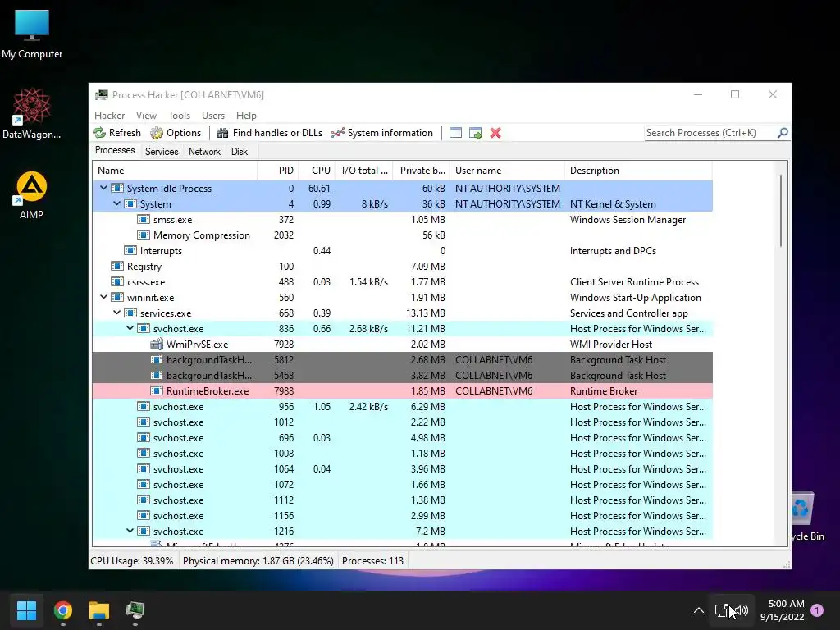Select svchost.exe icon with PID 956
Image resolution: width=840 pixels, height=630 pixels.
click(143, 406)
